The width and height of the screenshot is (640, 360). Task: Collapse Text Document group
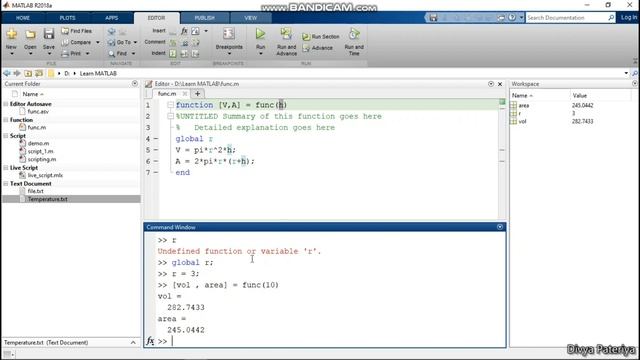(6, 184)
